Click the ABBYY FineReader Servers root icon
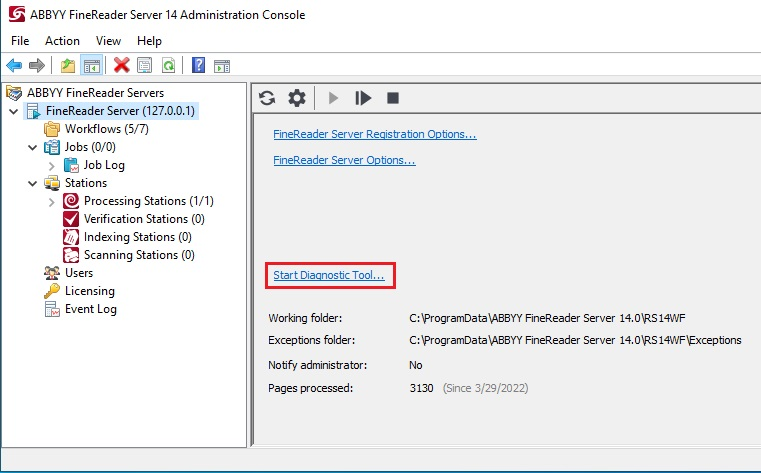This screenshot has width=761, height=473. point(14,93)
